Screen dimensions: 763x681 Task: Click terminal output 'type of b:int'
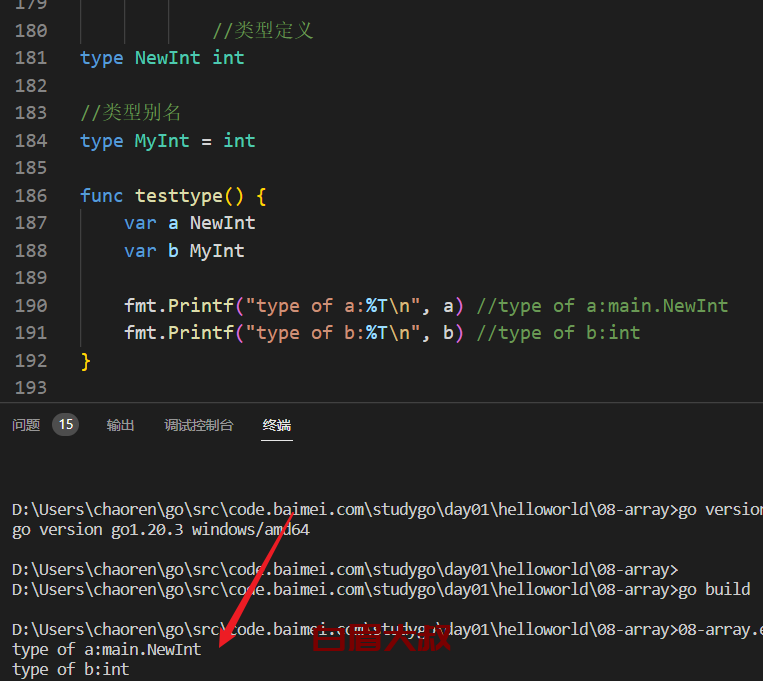[x=71, y=669]
